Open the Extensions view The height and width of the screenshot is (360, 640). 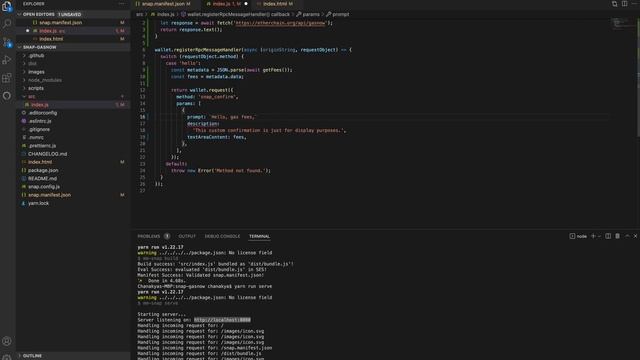[x=7, y=78]
